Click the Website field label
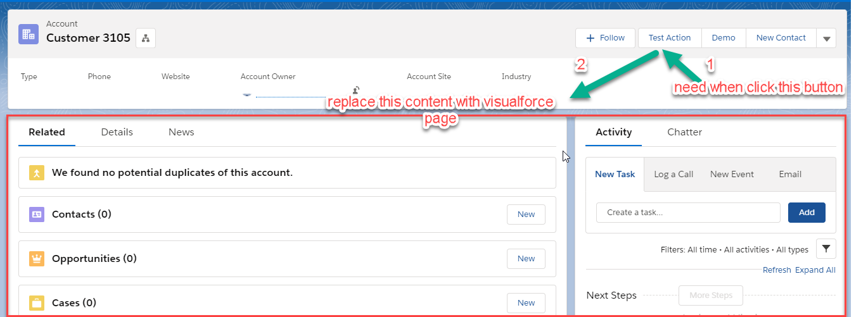Screen dimensions: 868x317 176,77
